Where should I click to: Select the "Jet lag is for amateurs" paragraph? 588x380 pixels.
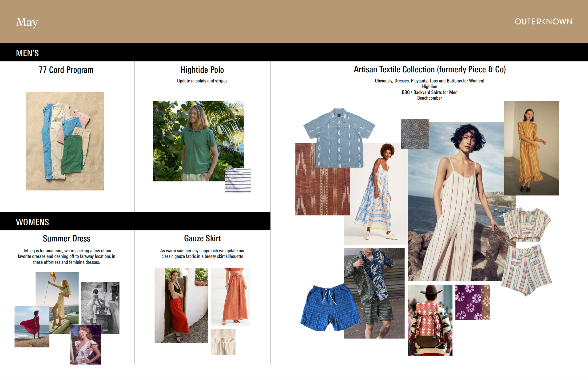[66, 256]
